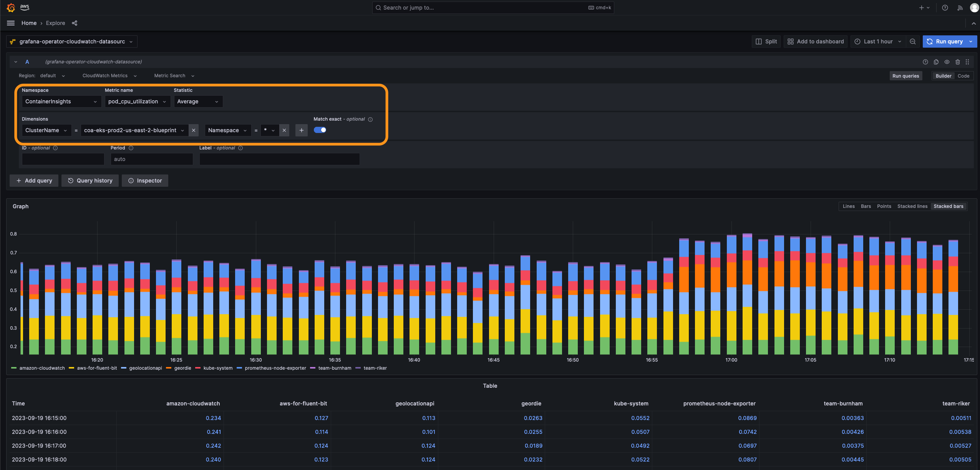The width and height of the screenshot is (980, 470).
Task: Hide query A via the eye icon
Action: [947, 62]
